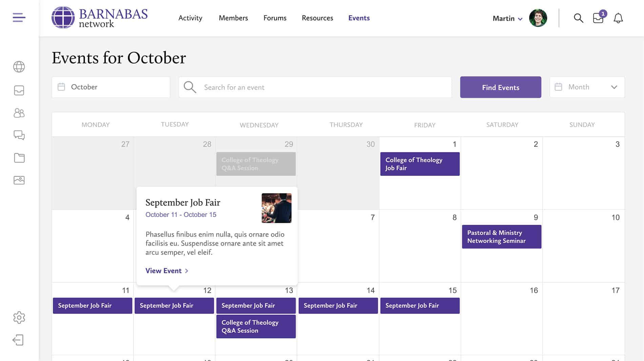The width and height of the screenshot is (644, 361).
Task: Open the hamburger menu icon
Action: point(19,17)
